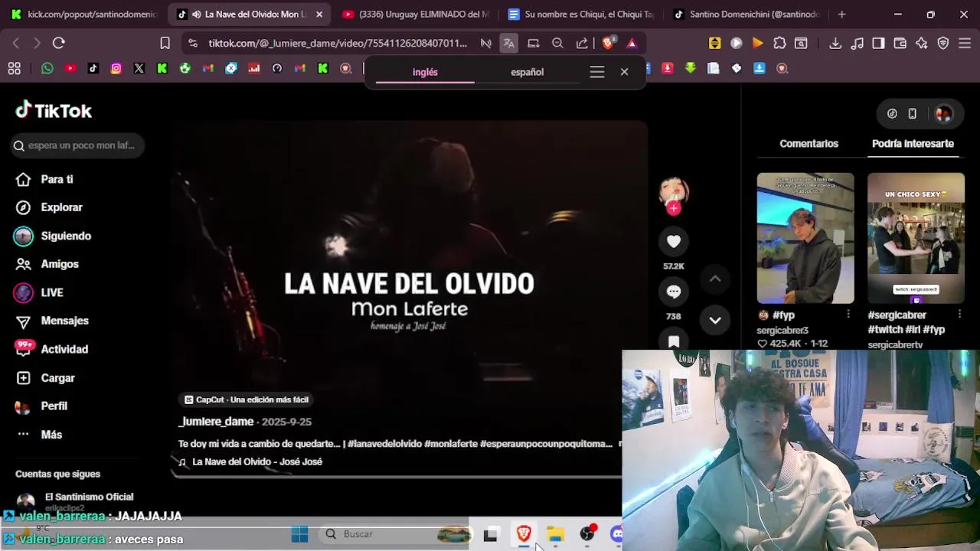The height and width of the screenshot is (551, 980).
Task: Open the X bookmark icon
Action: [139, 68]
